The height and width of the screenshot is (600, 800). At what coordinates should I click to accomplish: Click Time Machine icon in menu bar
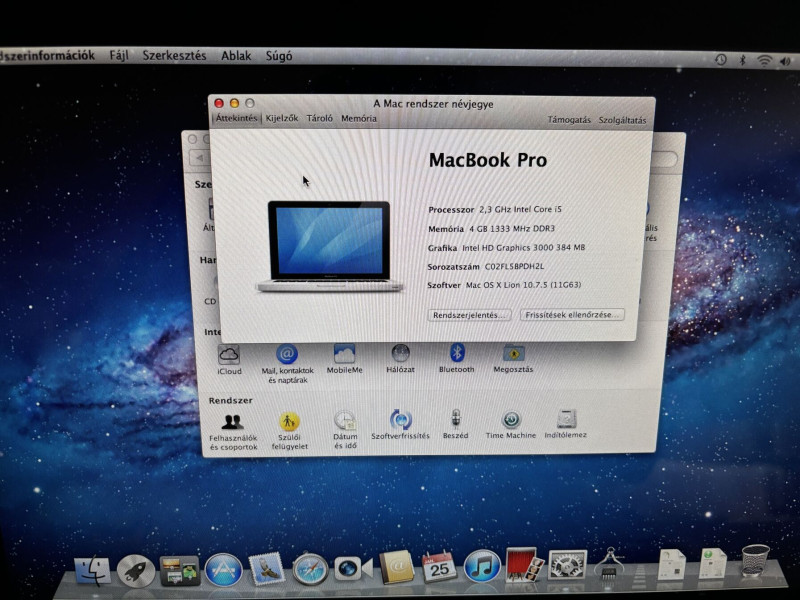pos(720,60)
